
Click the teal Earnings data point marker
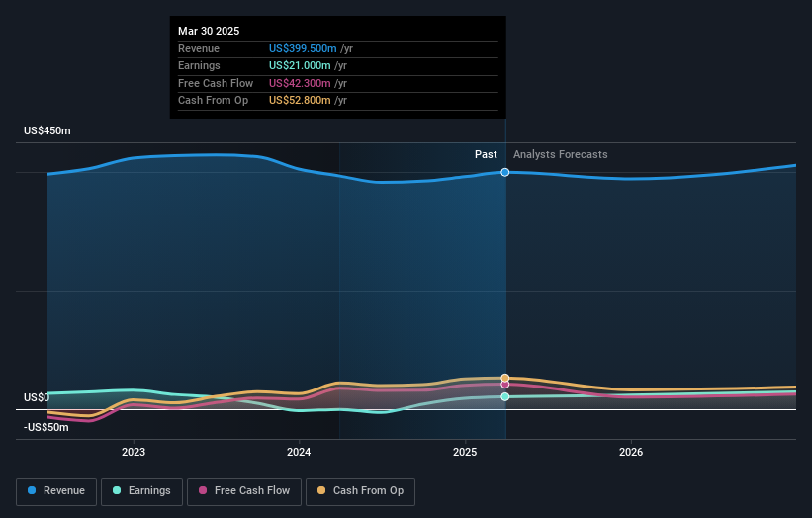[x=505, y=397]
